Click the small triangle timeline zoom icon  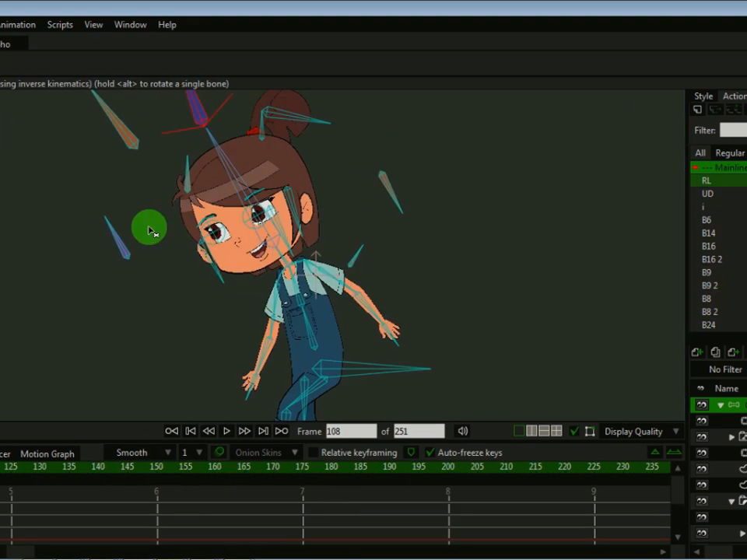[655, 452]
